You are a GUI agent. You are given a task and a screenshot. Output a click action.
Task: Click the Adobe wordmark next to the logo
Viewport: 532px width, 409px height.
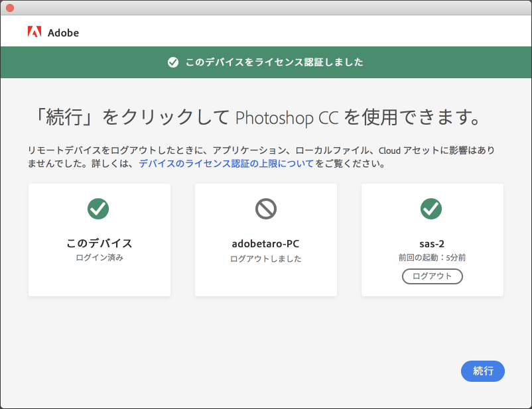click(65, 32)
